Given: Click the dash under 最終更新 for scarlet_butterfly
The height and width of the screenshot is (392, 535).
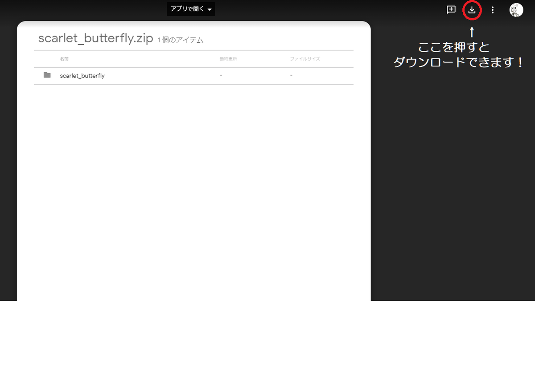Looking at the screenshot, I should coord(220,75).
